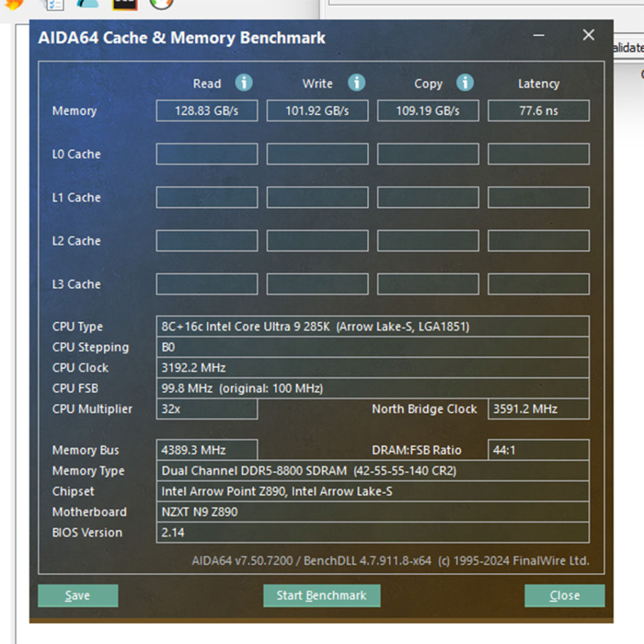The width and height of the screenshot is (644, 644).
Task: Click the Read column header label
Action: click(207, 84)
